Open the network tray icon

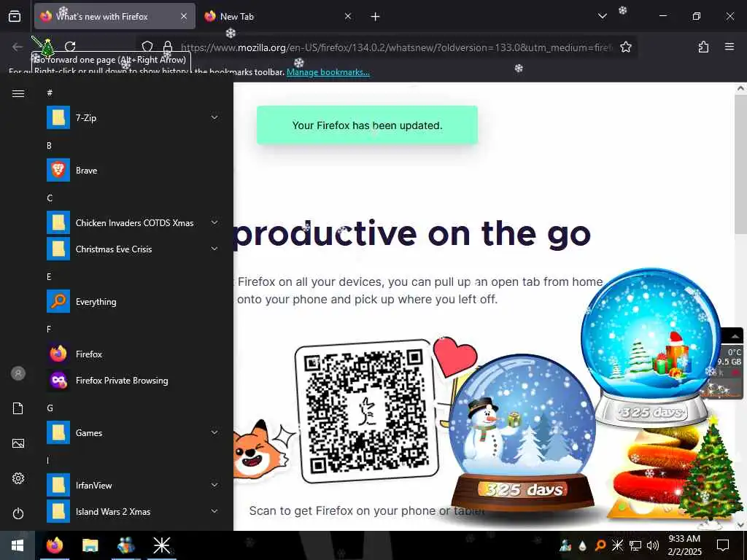[x=635, y=545]
